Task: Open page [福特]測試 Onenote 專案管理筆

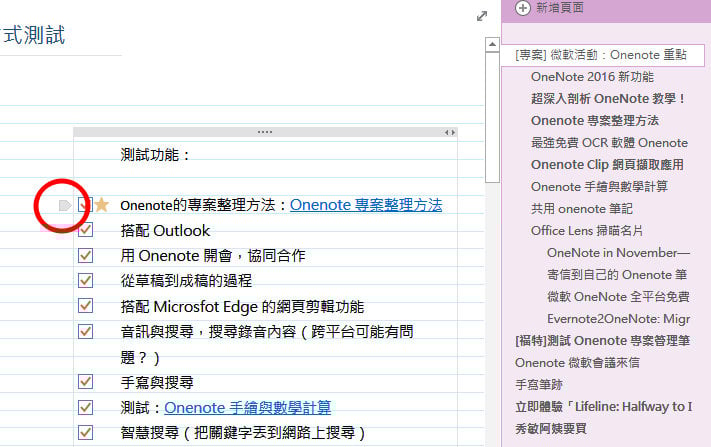Action: 603,341
